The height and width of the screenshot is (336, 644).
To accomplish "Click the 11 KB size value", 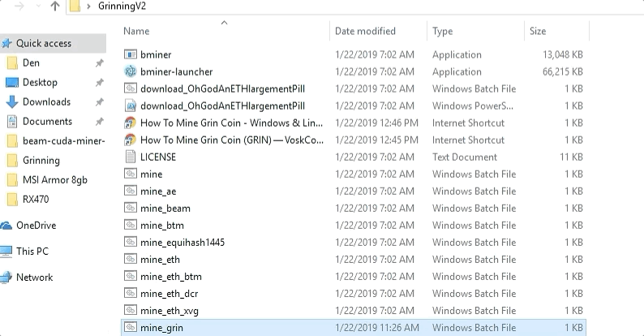I will coord(571,157).
